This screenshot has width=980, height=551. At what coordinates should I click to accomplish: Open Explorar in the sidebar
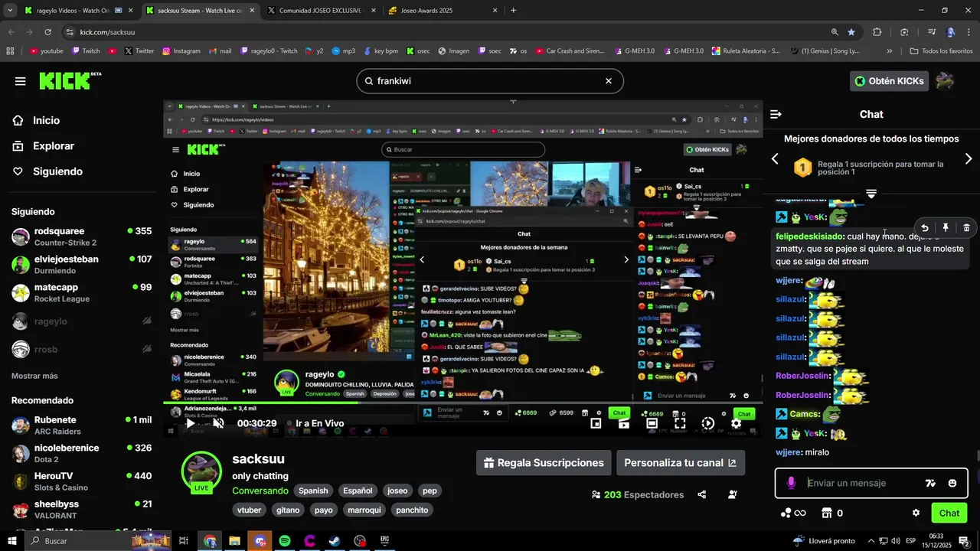click(54, 146)
